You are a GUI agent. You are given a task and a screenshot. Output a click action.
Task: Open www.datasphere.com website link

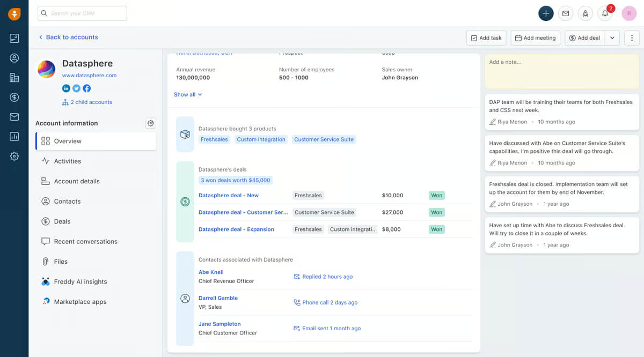pyautogui.click(x=89, y=76)
